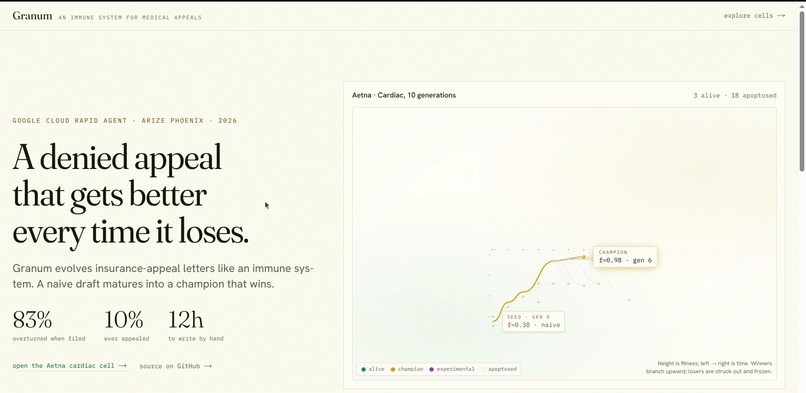
Task: Click the experimental purple legend dot
Action: (x=432, y=369)
